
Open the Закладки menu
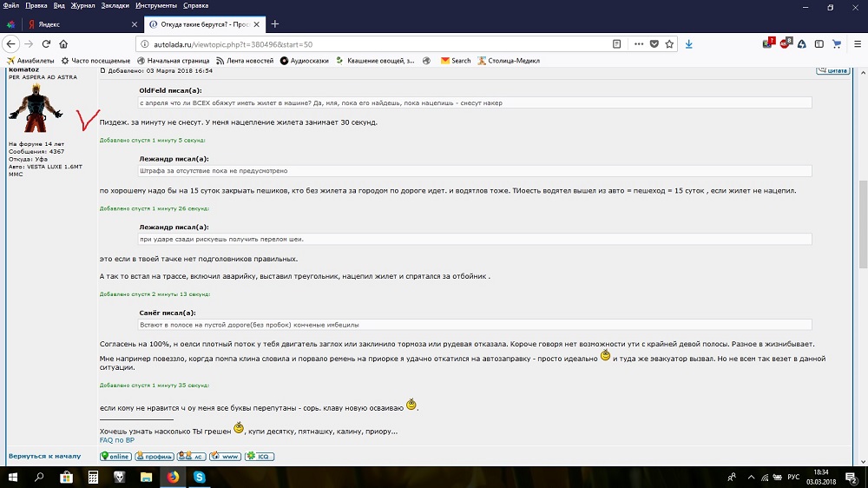pos(114,6)
